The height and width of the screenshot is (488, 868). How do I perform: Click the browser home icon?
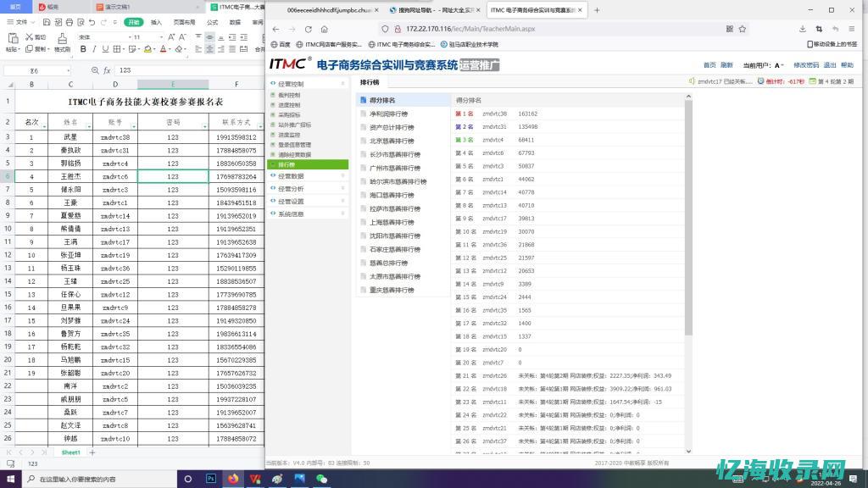pos(324,30)
